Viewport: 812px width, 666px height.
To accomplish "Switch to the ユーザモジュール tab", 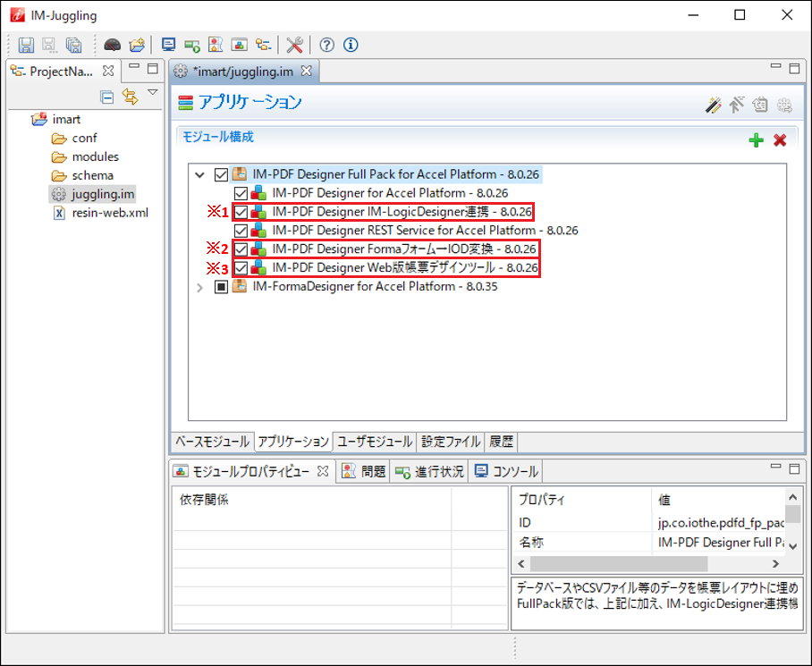I will point(375,442).
